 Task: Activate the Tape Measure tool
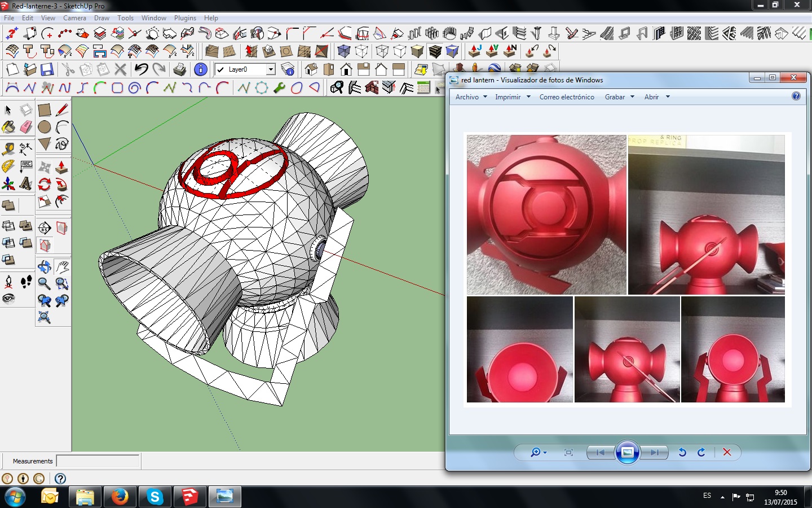point(8,149)
